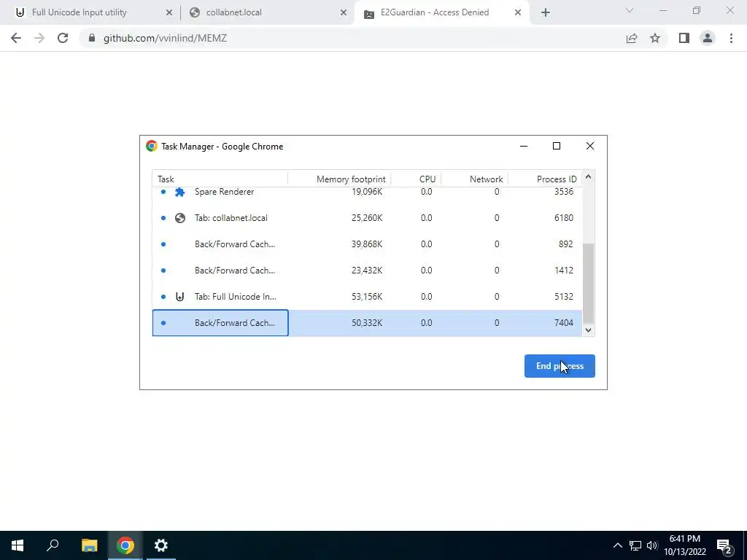This screenshot has height=560, width=747.
Task: Open the Windows Start menu
Action: (18, 545)
